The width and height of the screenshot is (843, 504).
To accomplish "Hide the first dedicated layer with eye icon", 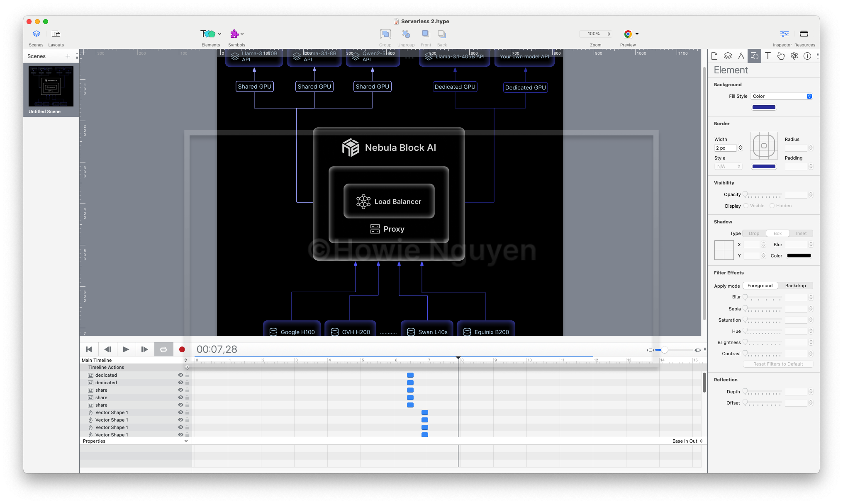I will point(180,375).
